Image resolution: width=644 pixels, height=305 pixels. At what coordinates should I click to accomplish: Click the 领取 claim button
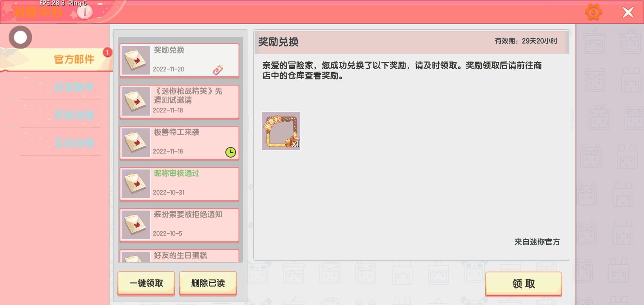(524, 284)
